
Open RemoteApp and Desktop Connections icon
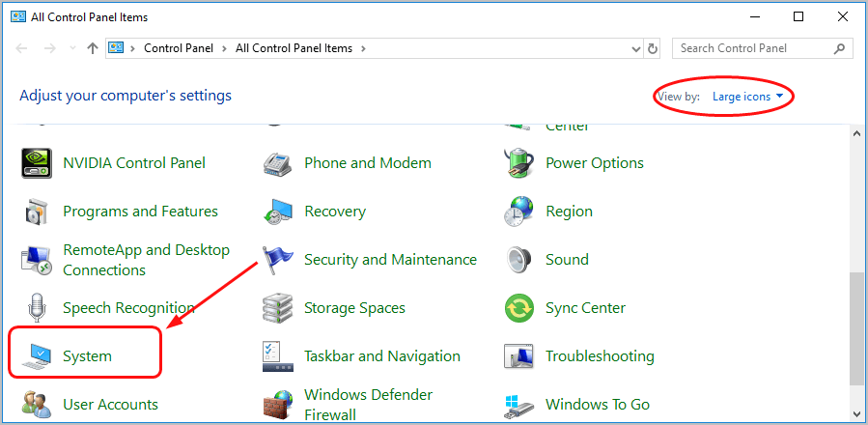coord(37,260)
